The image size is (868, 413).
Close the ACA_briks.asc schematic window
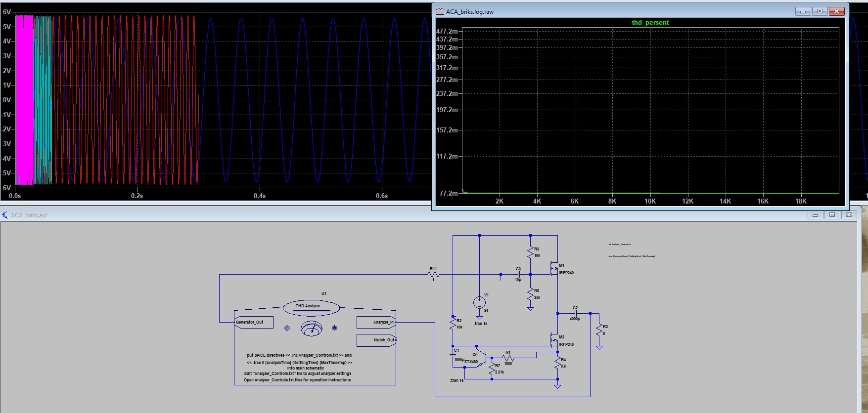tap(849, 215)
